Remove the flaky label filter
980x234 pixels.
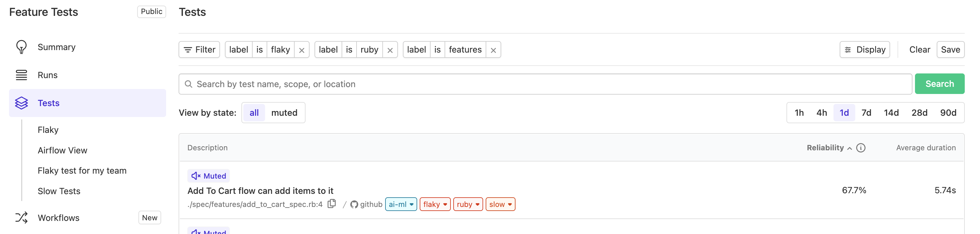302,50
